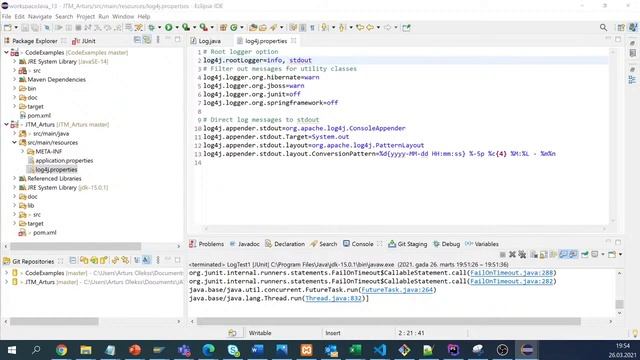Click the Last Edit Location arrow icon
Image resolution: width=640 pixels, height=360 pixels.
coord(360,27)
